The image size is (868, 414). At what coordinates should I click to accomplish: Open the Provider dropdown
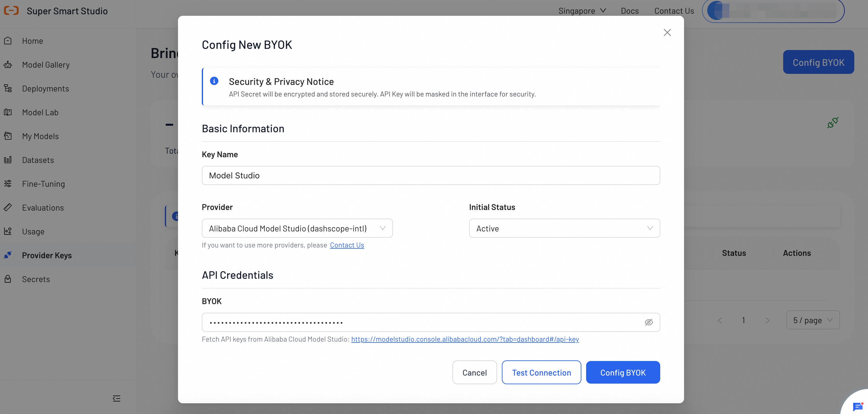[297, 228]
